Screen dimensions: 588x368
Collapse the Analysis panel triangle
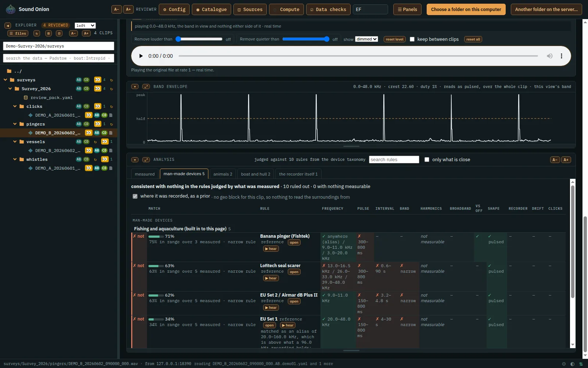[135, 160]
